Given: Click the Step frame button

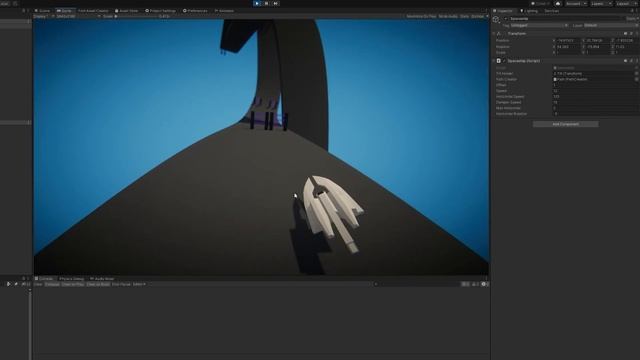Looking at the screenshot, I should (x=276, y=3).
